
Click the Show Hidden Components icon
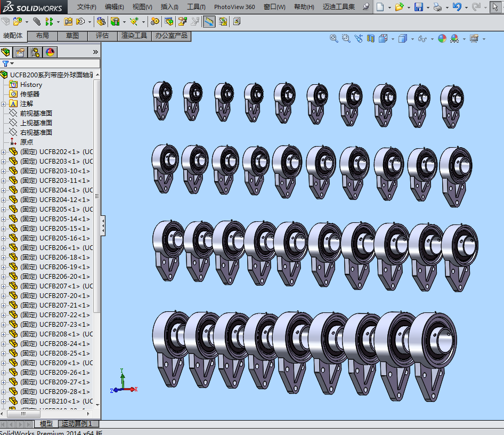[101, 21]
